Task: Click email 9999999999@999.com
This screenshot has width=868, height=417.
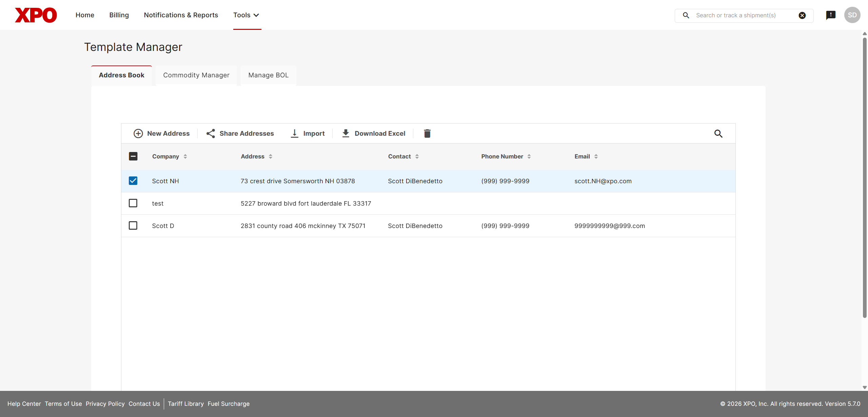Action: click(x=610, y=226)
